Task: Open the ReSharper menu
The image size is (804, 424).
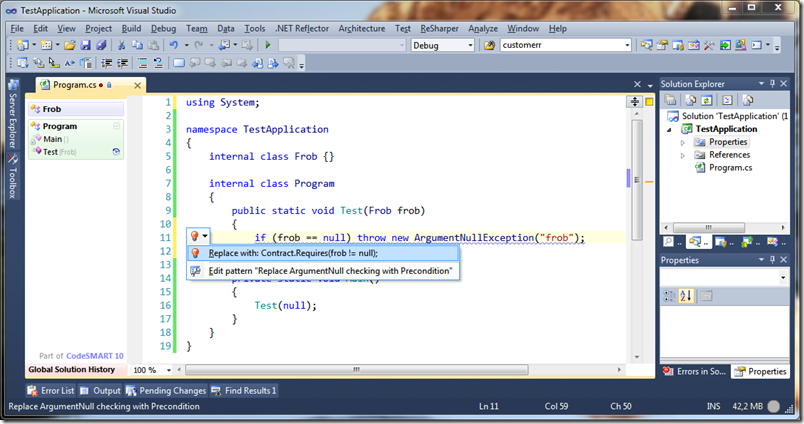Action: click(x=439, y=29)
